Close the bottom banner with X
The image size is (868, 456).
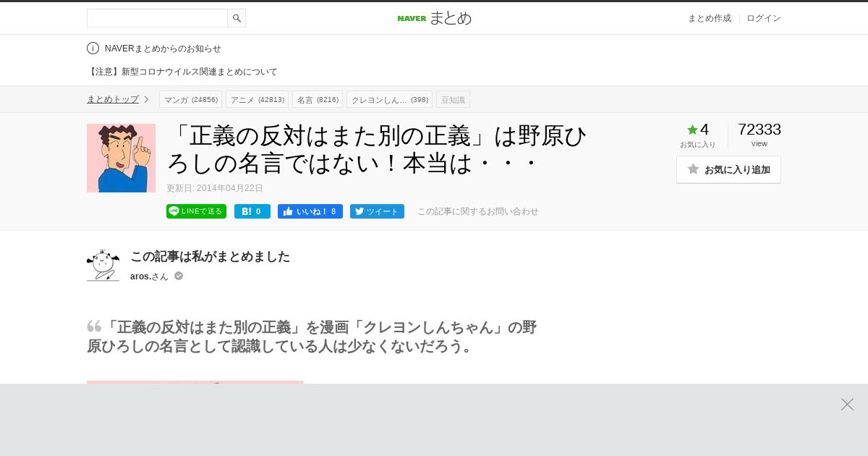pyautogui.click(x=847, y=404)
